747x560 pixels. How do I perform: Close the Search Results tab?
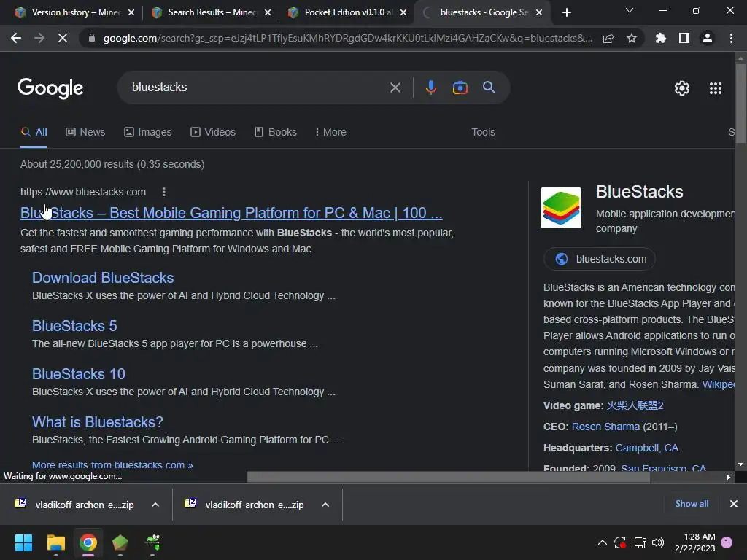click(268, 12)
